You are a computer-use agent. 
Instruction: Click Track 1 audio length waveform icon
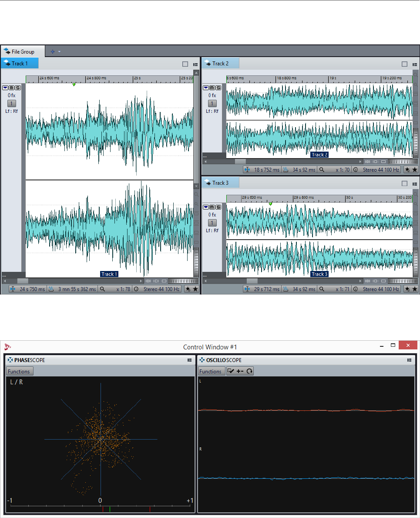coord(51,289)
